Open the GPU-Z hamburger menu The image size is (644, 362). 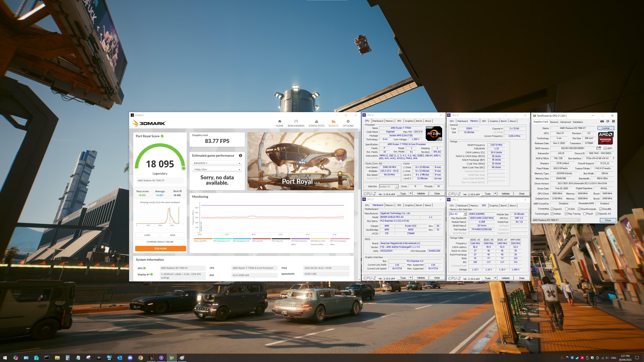click(x=613, y=121)
